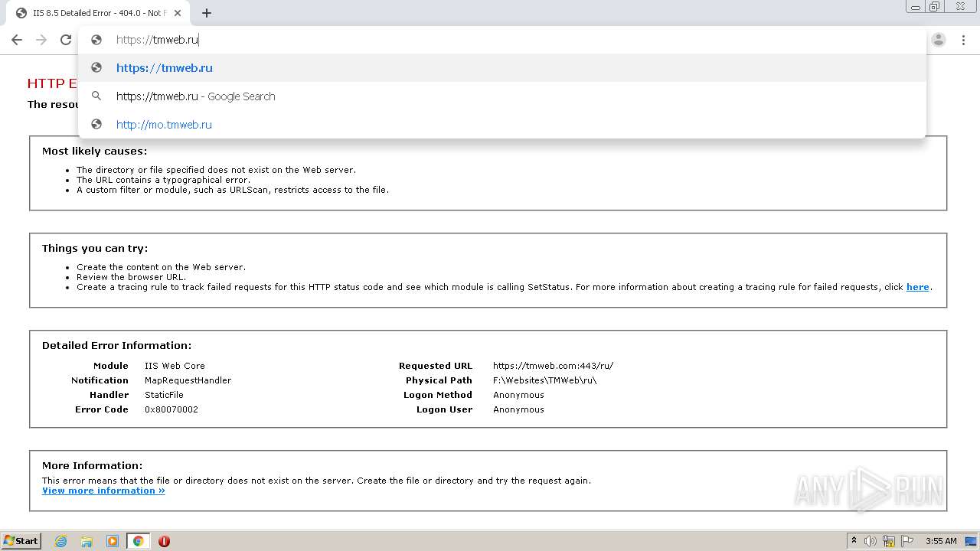Open the 'View more information »' link
This screenshot has width=980, height=551.
tap(103, 491)
